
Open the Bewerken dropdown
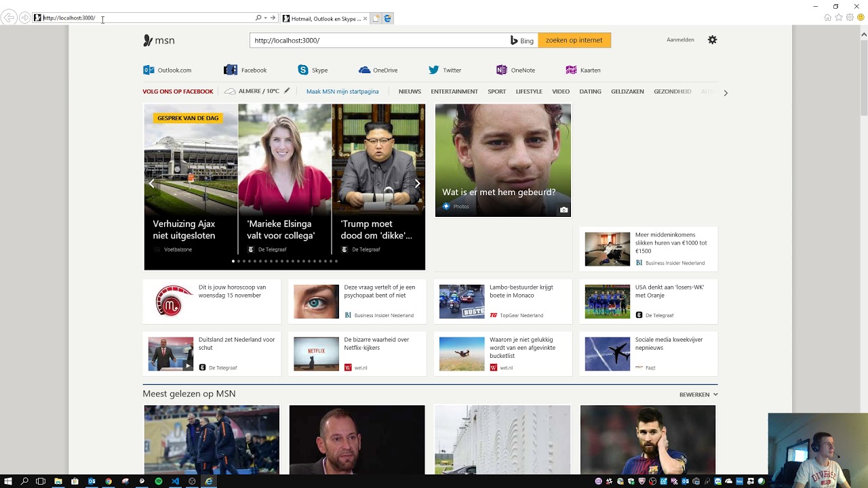click(698, 394)
